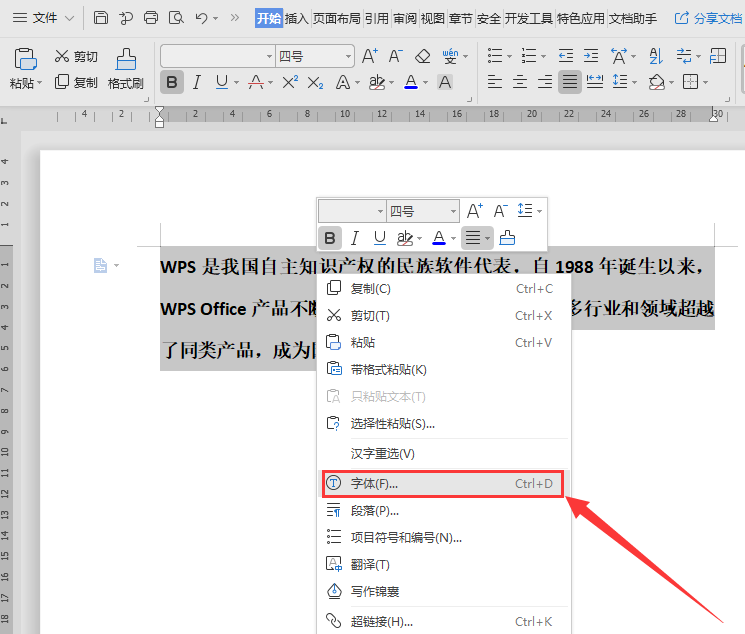Open the bullet list style dropdown
Image resolution: width=745 pixels, height=634 pixels.
[509, 57]
